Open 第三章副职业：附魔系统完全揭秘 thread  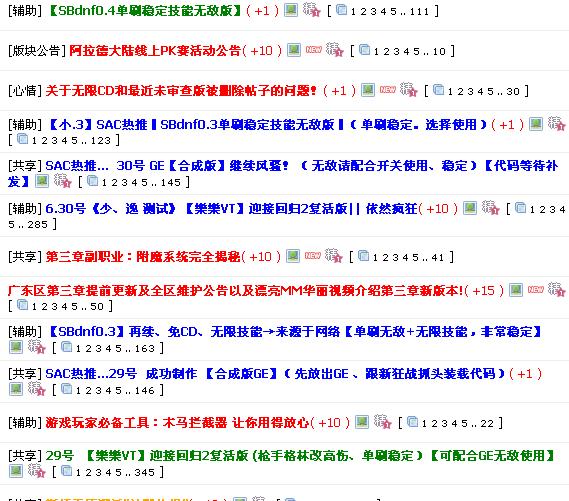point(143,256)
